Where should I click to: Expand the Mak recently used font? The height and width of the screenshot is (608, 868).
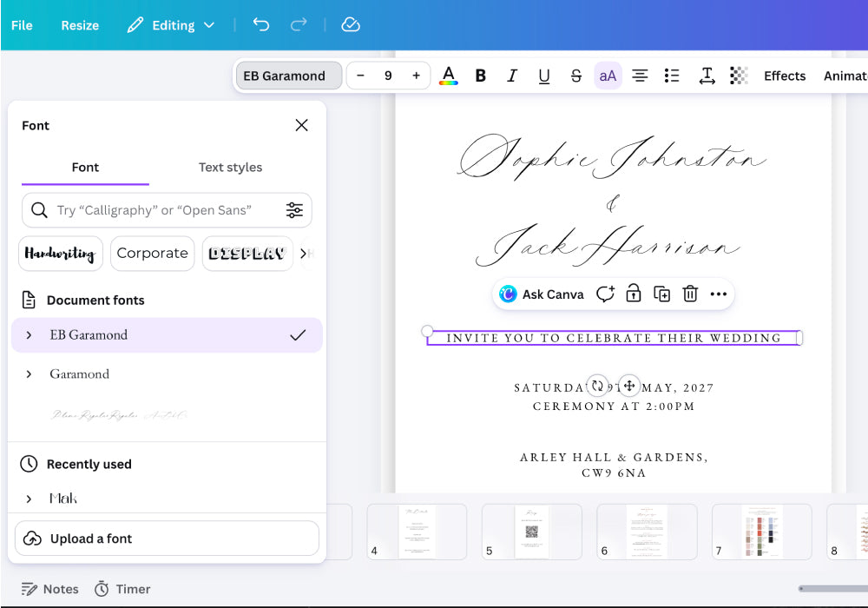[x=29, y=499]
